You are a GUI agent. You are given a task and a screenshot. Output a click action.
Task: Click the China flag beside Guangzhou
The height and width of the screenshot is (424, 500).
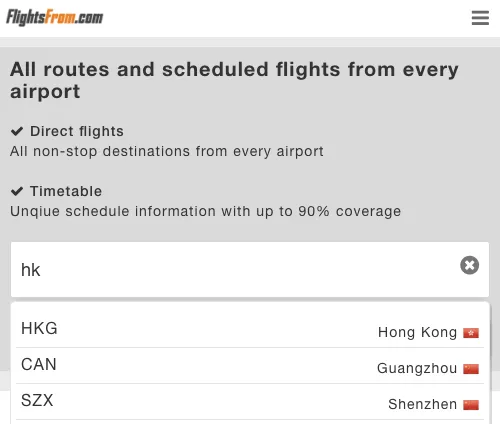(471, 369)
